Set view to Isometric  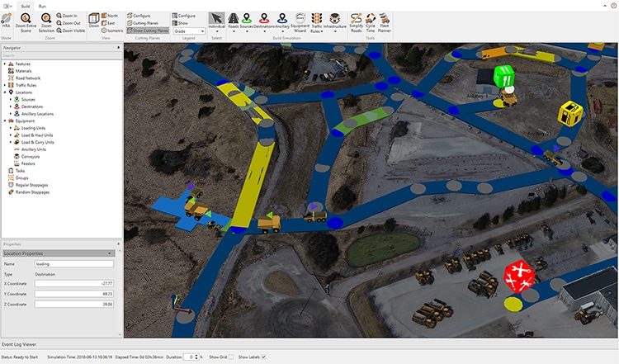click(x=112, y=31)
